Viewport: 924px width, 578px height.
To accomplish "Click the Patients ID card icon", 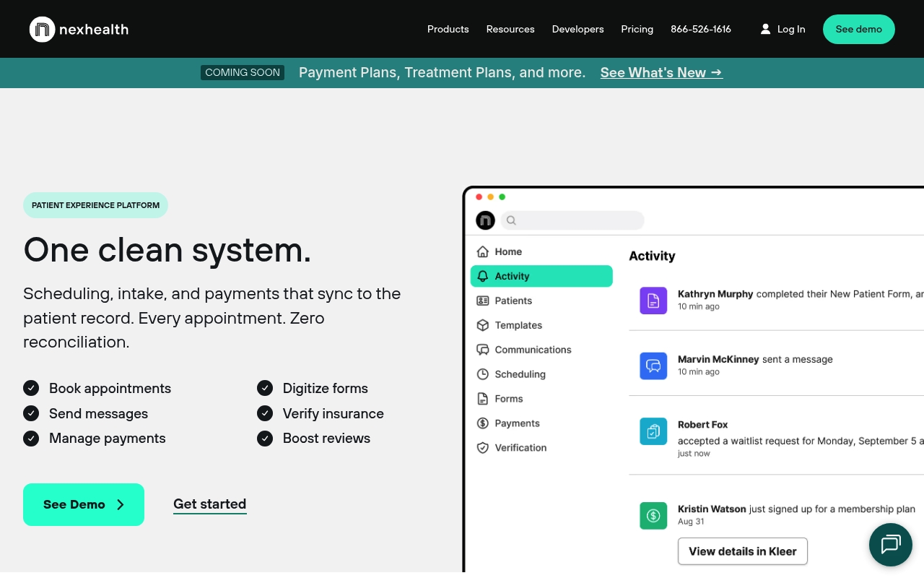I will (x=483, y=301).
